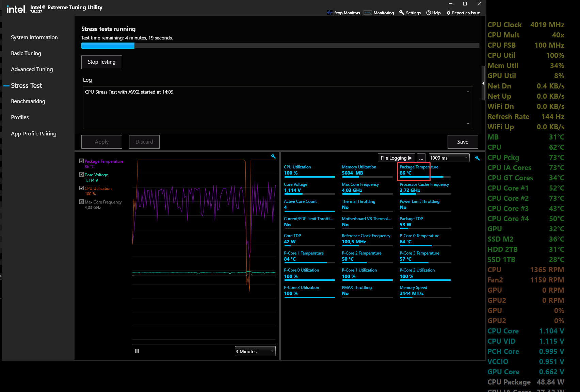Image resolution: width=580 pixels, height=392 pixels.
Task: Click the File Logging browse ellipsis button
Action: tap(421, 158)
